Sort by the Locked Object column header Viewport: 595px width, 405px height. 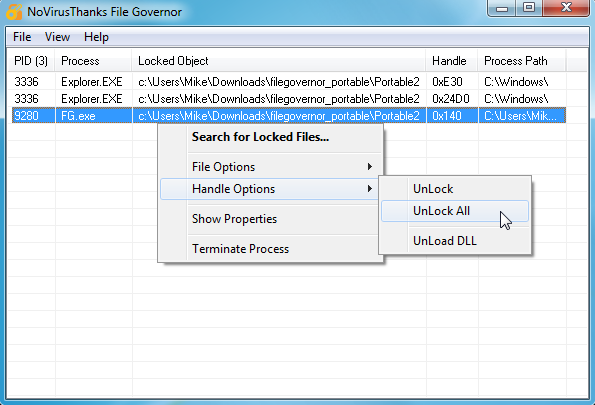pyautogui.click(x=279, y=61)
